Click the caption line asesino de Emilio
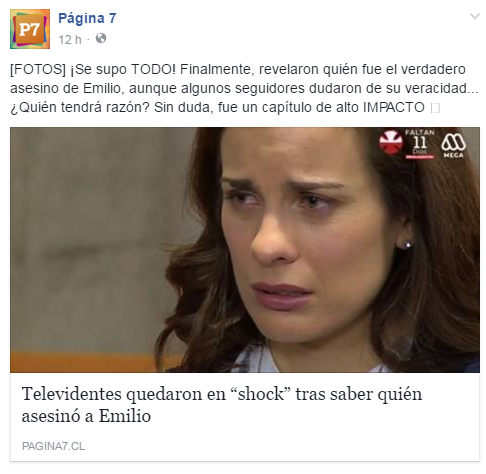 (244, 88)
